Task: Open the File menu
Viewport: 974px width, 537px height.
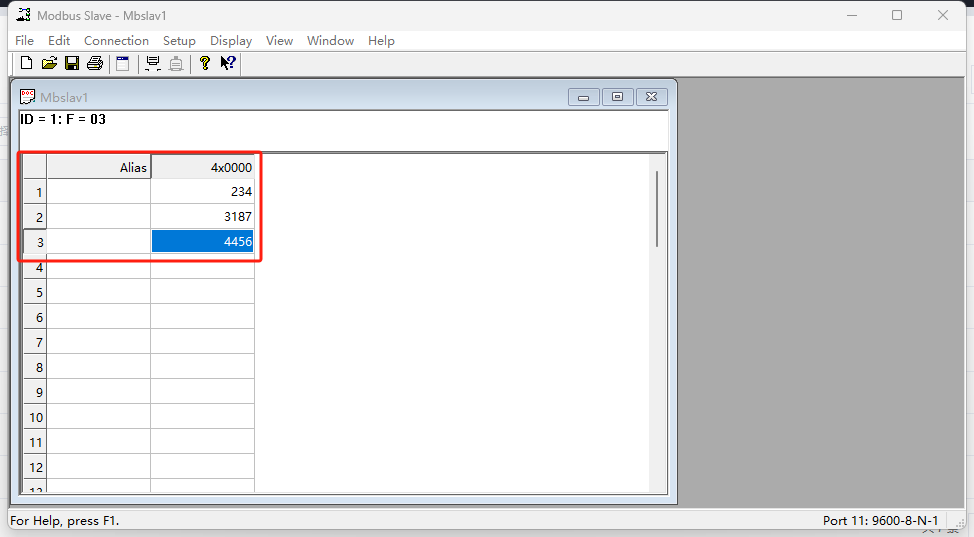Action: coord(25,41)
